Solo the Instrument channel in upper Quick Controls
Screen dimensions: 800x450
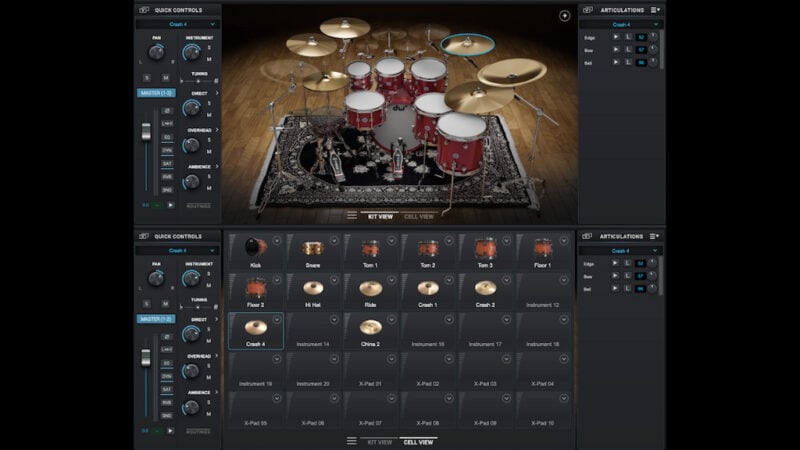tap(209, 47)
